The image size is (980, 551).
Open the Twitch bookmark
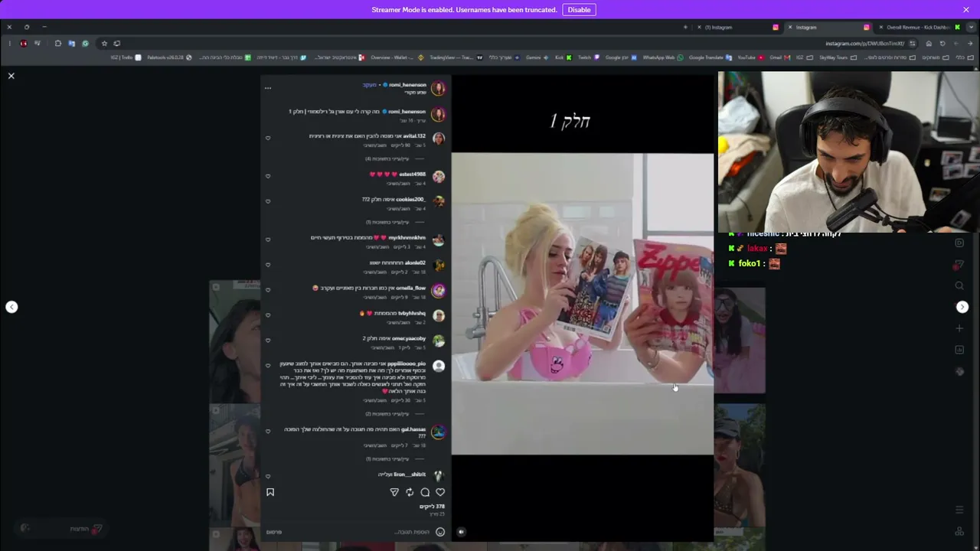587,57
